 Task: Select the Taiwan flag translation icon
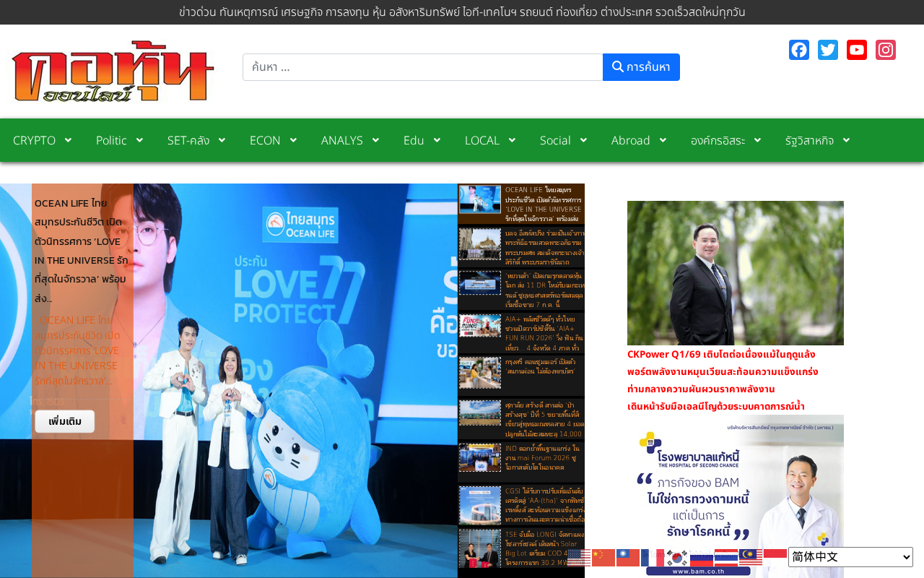(628, 557)
